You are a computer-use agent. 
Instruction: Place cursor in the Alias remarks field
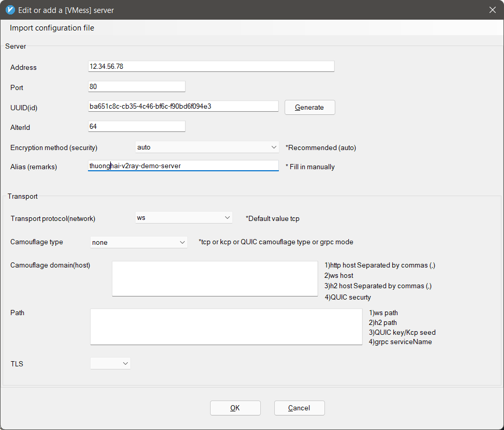[183, 166]
